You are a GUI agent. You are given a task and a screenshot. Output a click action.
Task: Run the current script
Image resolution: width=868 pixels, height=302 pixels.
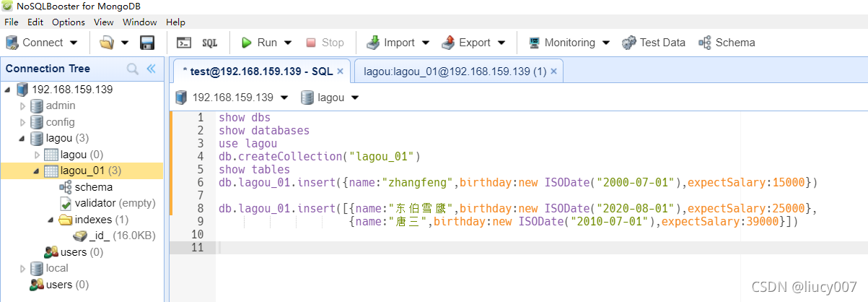pyautogui.click(x=259, y=43)
